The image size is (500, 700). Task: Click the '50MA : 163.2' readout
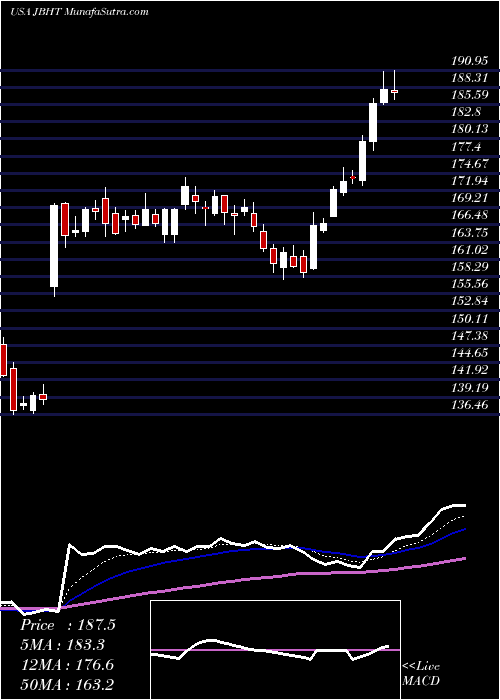tap(68, 685)
